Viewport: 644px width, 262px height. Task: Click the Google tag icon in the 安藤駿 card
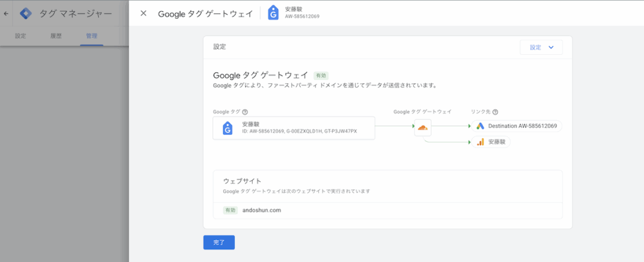point(228,128)
